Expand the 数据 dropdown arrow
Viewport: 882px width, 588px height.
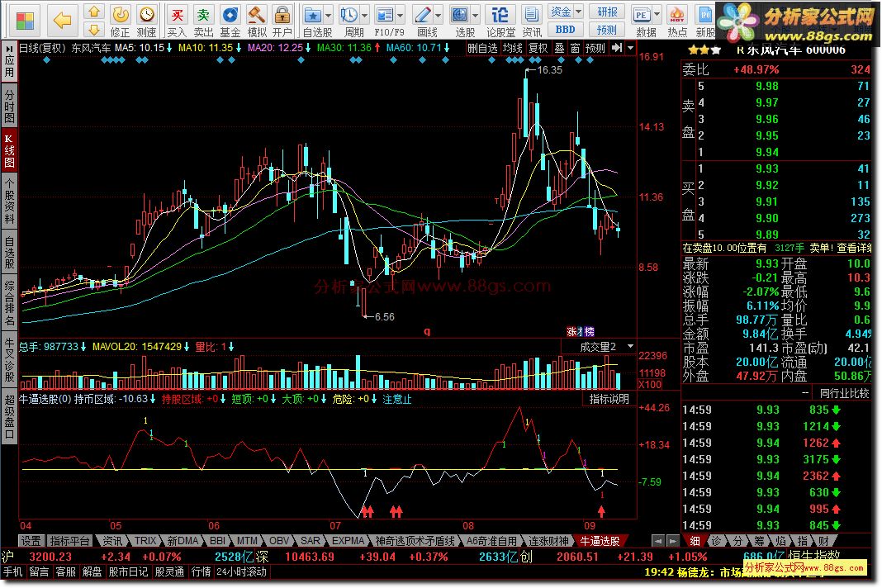[657, 16]
